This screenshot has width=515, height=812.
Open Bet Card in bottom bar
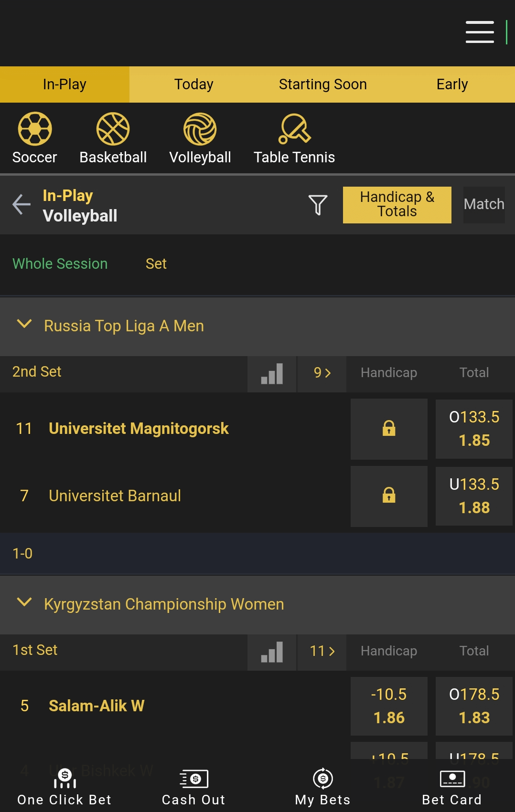tap(452, 787)
